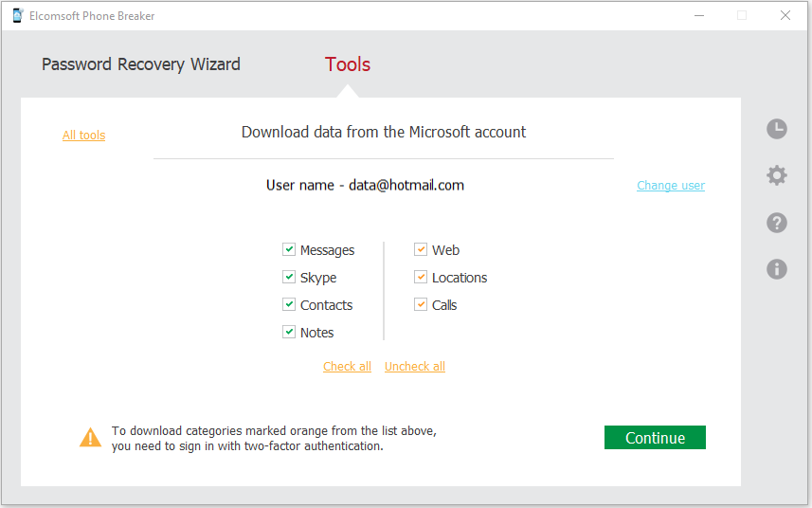Close the Elcomsoft Phone Breaker window
This screenshot has width=812, height=508.
click(785, 15)
